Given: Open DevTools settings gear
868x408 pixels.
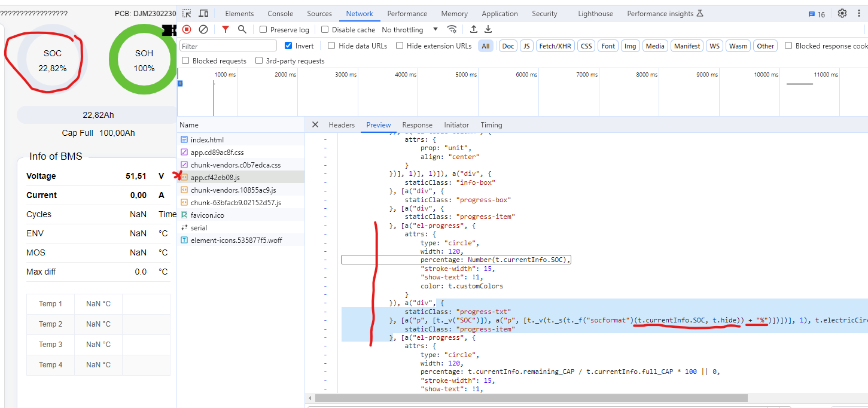Looking at the screenshot, I should pos(842,13).
